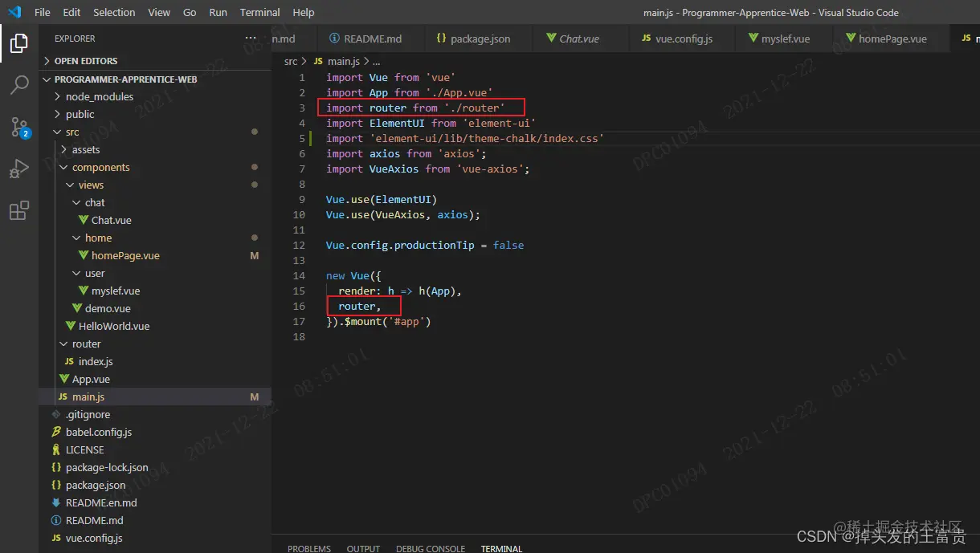The height and width of the screenshot is (553, 980).
Task: Open the View menu
Action: coord(159,12)
